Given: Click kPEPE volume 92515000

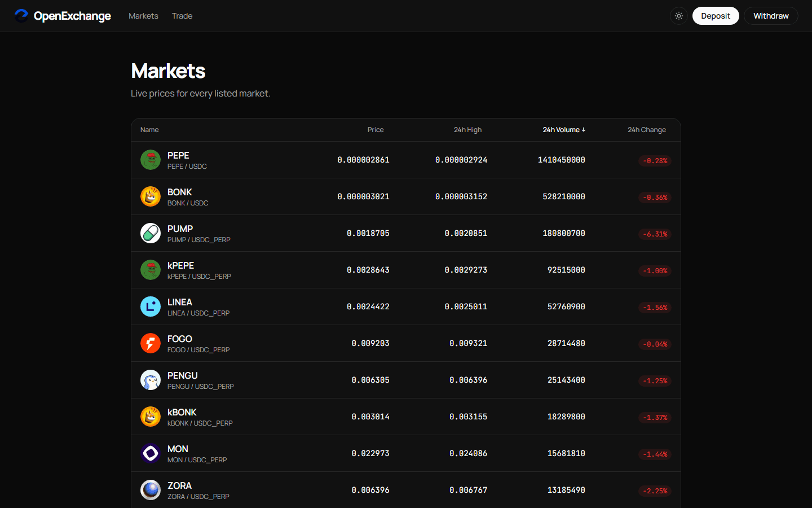Looking at the screenshot, I should (x=566, y=270).
